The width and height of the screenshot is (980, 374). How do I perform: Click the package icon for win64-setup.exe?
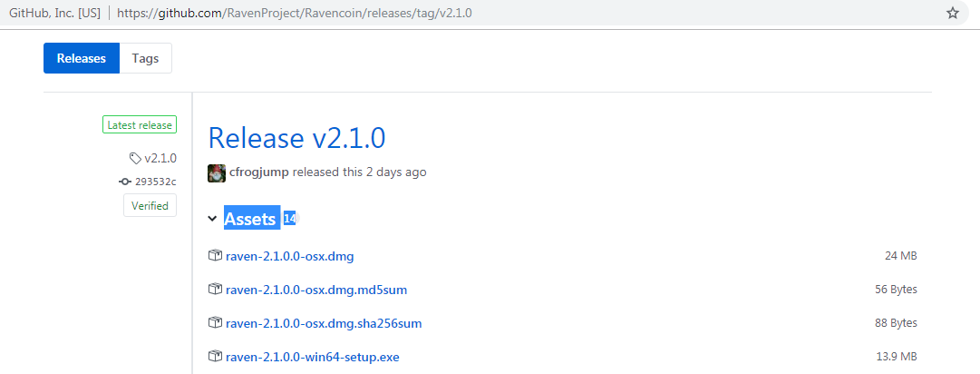[x=215, y=357]
